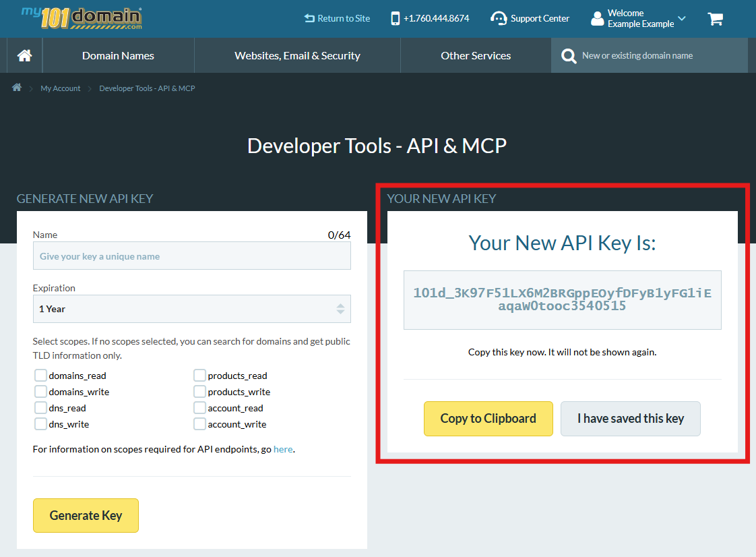Check the dns_write scope
The height and width of the screenshot is (557, 756).
(40, 423)
